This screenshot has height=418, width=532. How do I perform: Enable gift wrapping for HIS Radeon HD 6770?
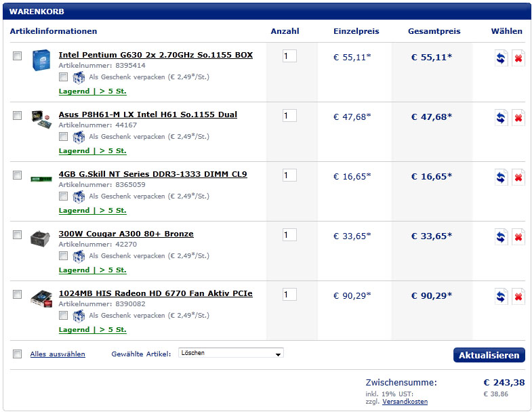click(63, 315)
